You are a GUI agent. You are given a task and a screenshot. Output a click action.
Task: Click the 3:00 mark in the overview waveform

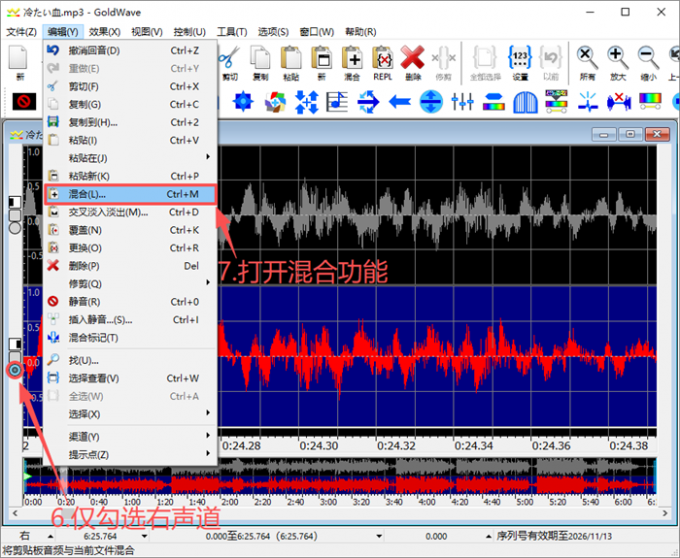[328, 502]
